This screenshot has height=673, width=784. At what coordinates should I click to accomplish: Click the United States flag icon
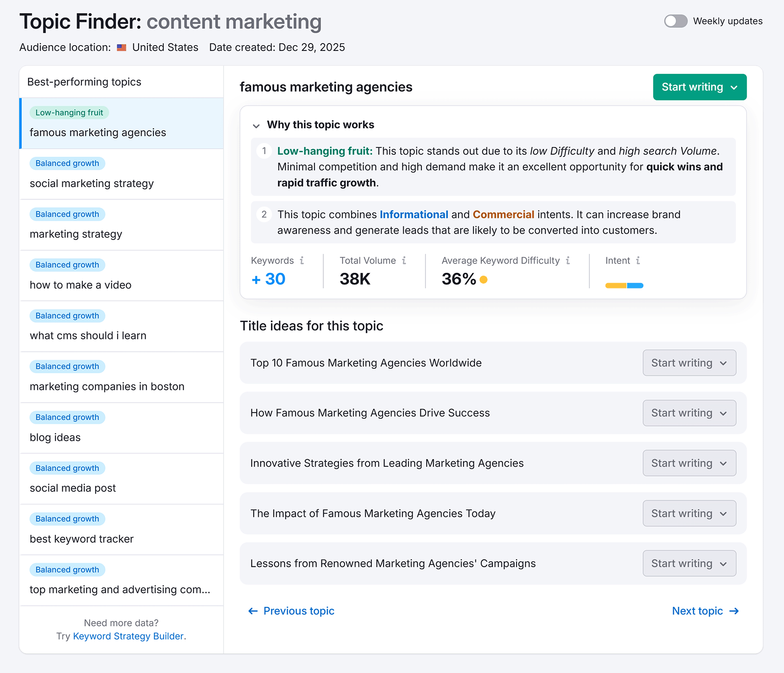click(x=121, y=47)
